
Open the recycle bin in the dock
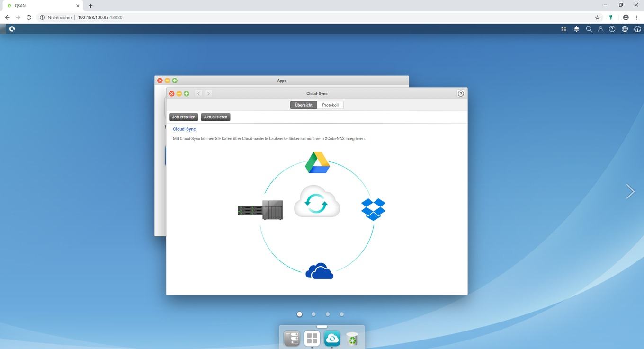coord(352,339)
